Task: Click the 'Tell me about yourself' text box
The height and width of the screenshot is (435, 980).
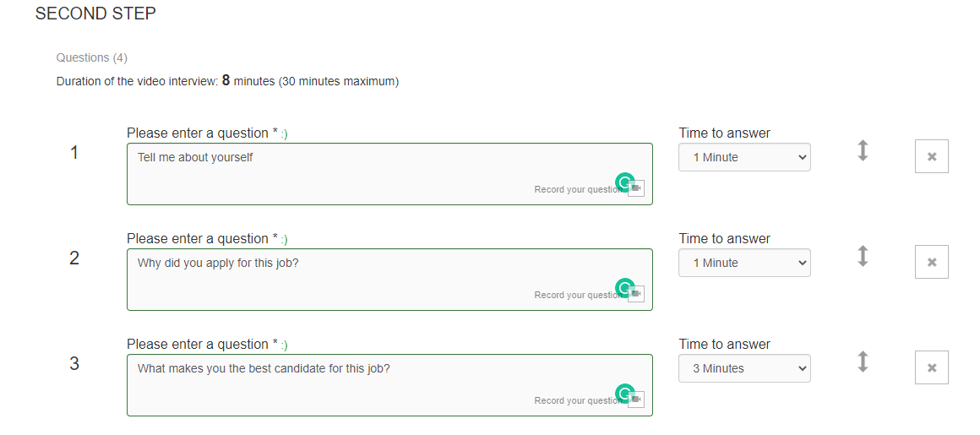Action: 389,174
